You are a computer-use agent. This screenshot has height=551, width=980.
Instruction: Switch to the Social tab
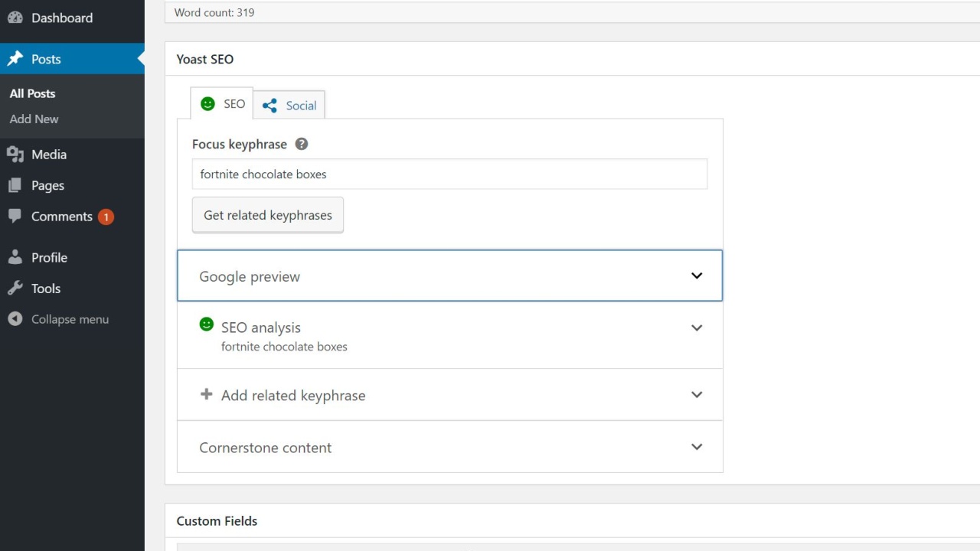pyautogui.click(x=289, y=106)
